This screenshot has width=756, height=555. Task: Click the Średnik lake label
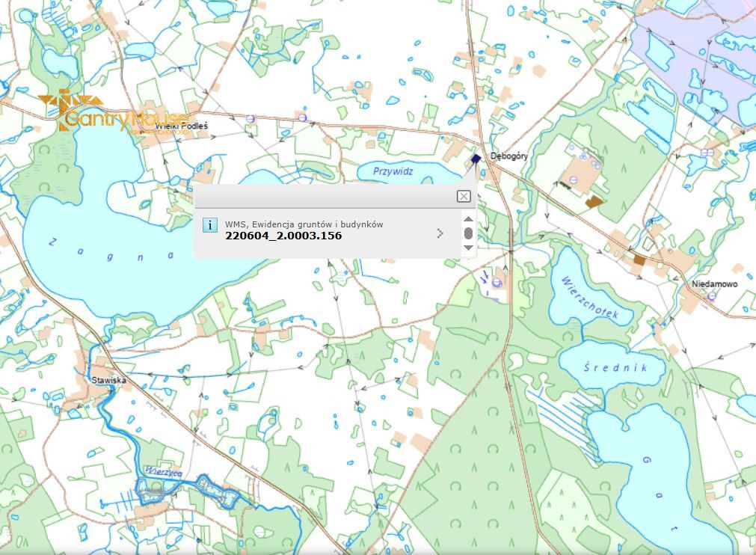(615, 368)
